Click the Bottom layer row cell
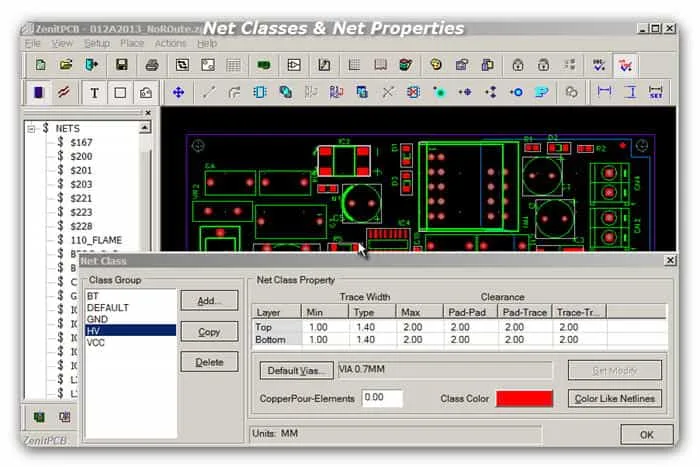700x467 pixels. pos(277,340)
